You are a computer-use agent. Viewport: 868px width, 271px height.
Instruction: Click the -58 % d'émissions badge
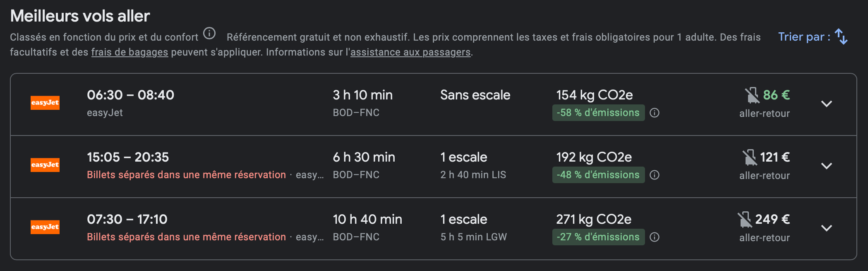(598, 113)
